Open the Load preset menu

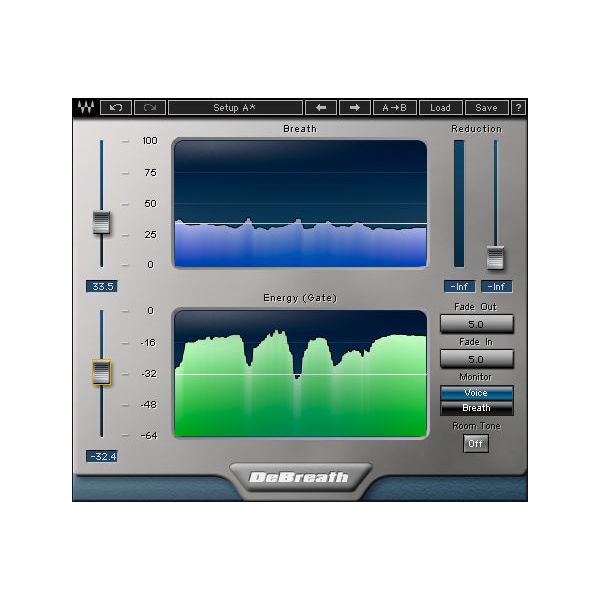(x=440, y=107)
